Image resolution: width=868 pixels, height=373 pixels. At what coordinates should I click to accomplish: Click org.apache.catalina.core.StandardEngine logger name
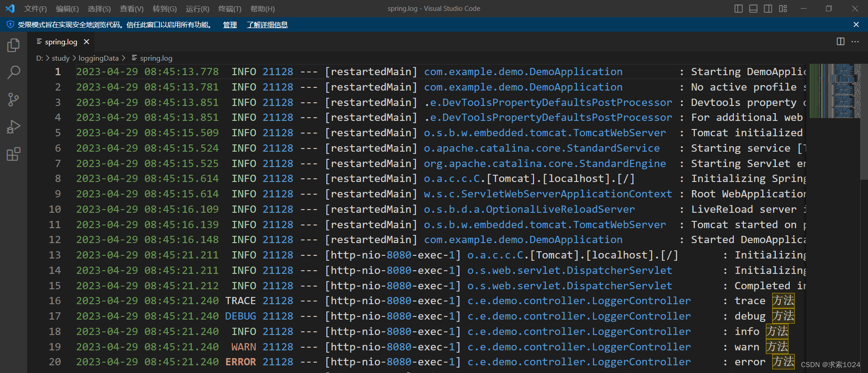coord(545,163)
